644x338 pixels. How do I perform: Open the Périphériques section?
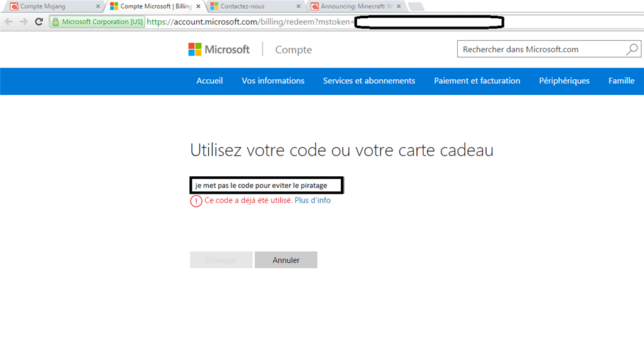click(x=564, y=81)
